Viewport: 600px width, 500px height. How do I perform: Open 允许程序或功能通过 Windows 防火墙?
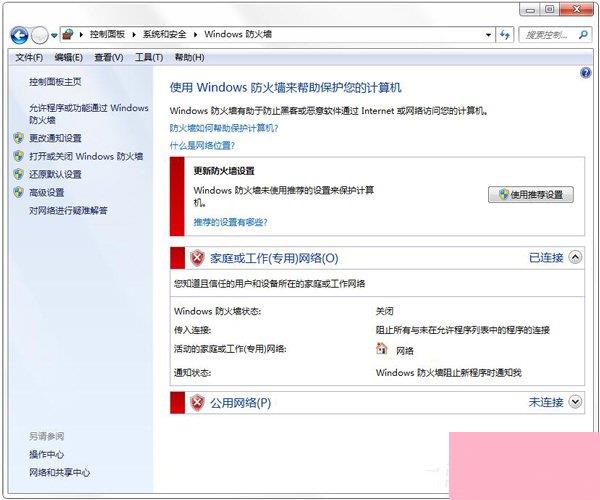point(88,114)
